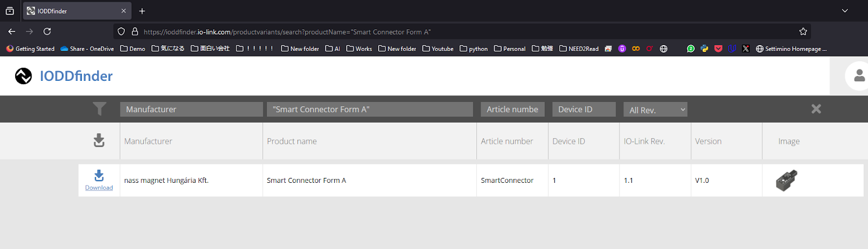The width and height of the screenshot is (868, 249).
Task: Open the X (Twitter) bookmark icon
Action: [746, 49]
